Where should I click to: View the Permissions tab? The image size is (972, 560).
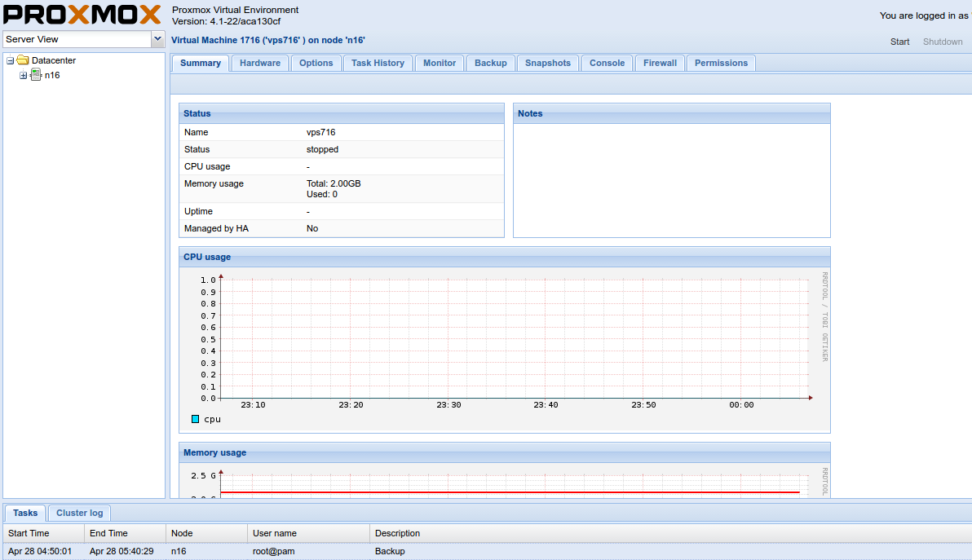pos(721,63)
